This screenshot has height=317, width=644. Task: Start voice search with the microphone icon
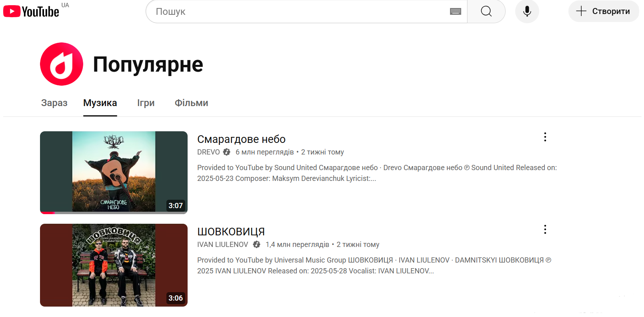(x=527, y=11)
